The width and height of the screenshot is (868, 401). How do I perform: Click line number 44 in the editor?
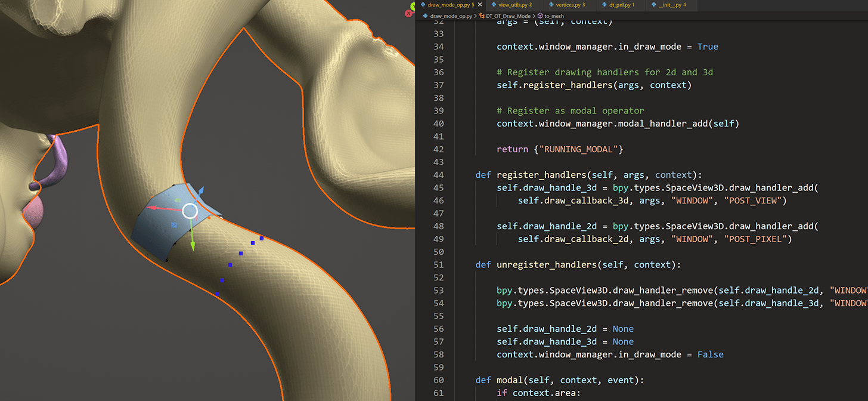(439, 175)
